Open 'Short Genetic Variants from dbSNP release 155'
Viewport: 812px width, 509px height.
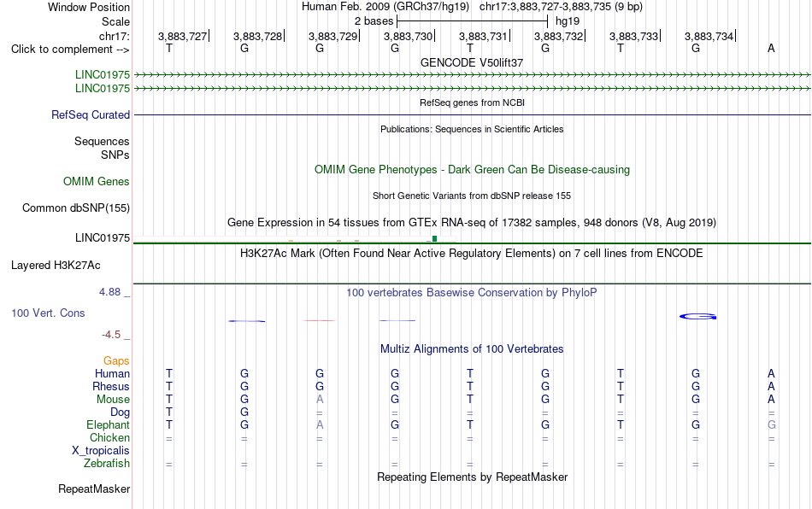coord(472,196)
